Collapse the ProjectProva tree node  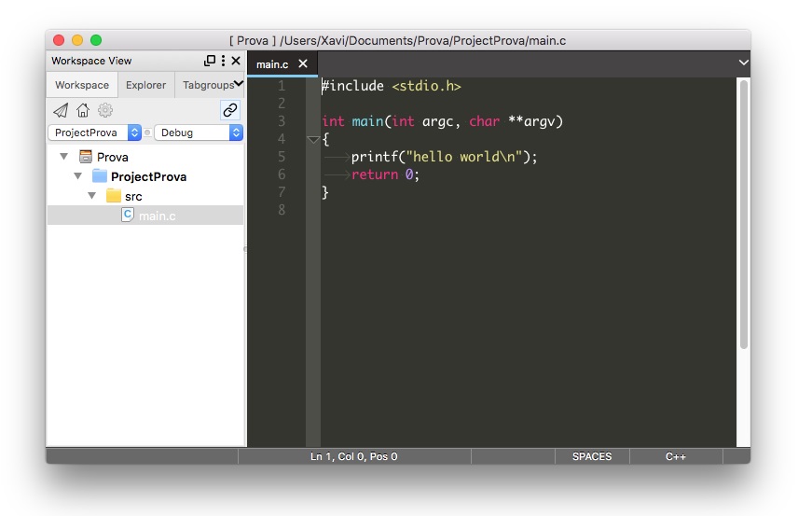pos(78,176)
